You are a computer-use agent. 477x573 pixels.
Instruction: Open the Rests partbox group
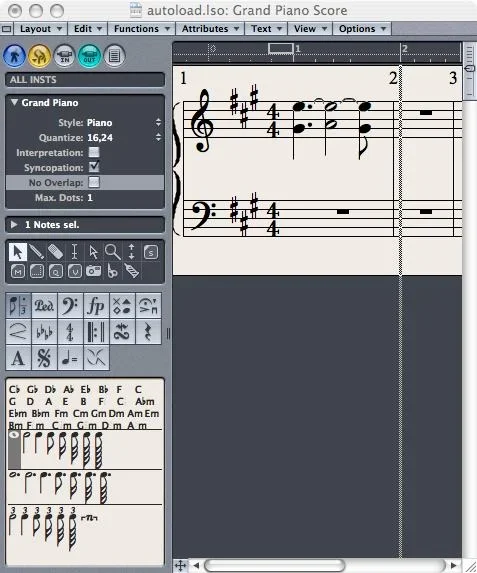pyautogui.click(x=148, y=331)
